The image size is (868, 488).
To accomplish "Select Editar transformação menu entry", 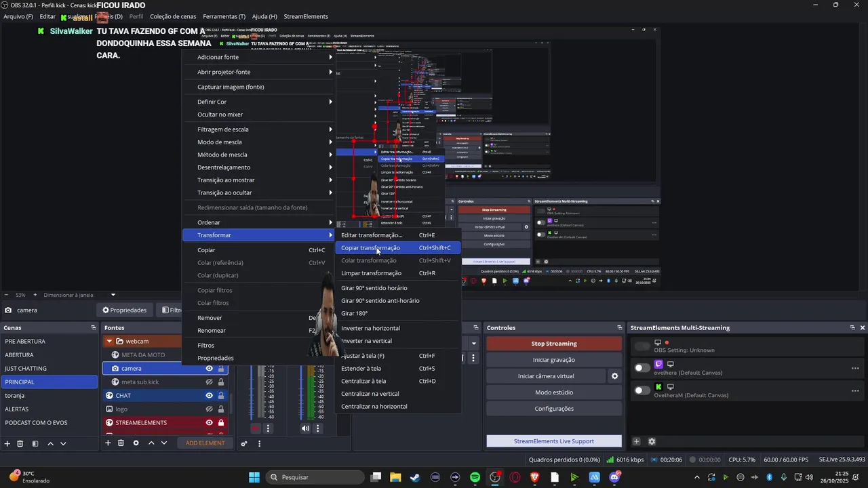I will [x=397, y=235].
